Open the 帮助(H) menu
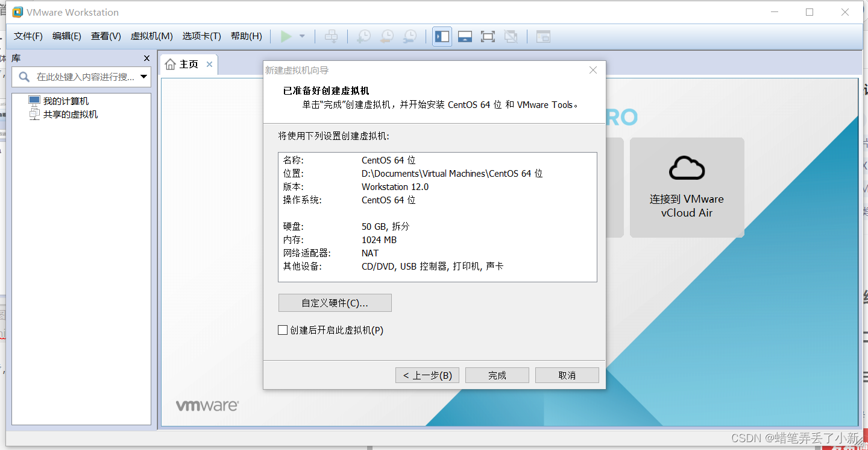The image size is (868, 450). point(247,36)
